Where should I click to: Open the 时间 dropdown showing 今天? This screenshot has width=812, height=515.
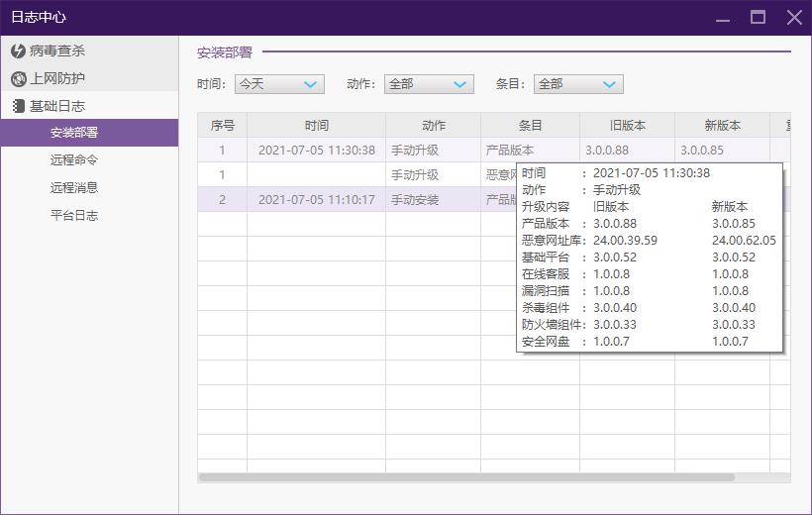coord(279,84)
